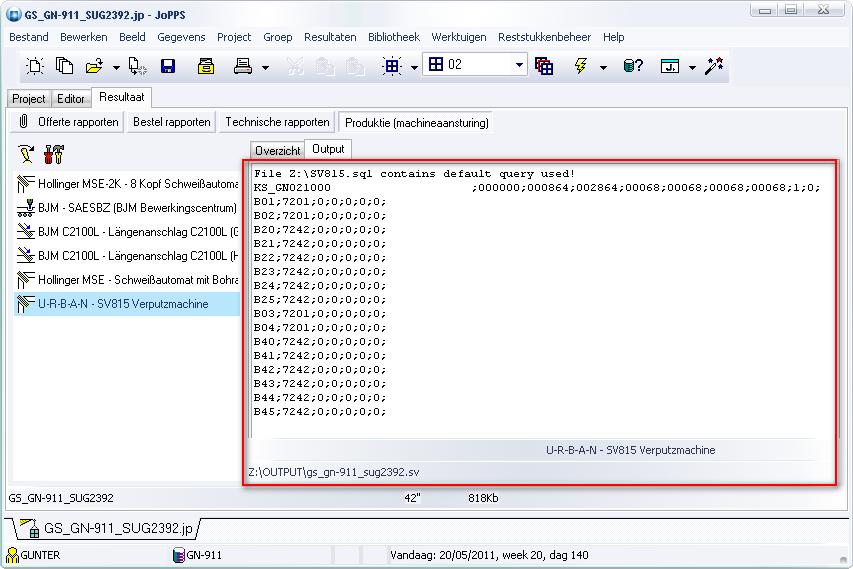Click the magic wand wizard icon
Viewport: 853px width, 569px height.
point(714,66)
